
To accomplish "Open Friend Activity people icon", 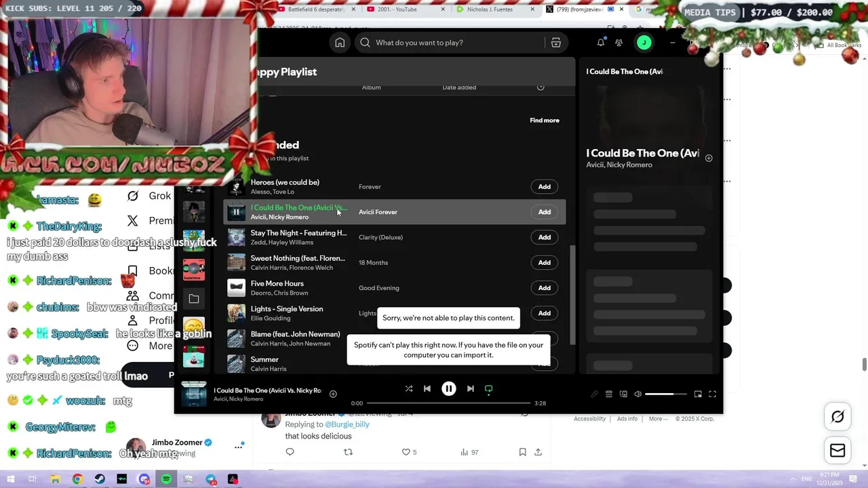I will (x=619, y=43).
